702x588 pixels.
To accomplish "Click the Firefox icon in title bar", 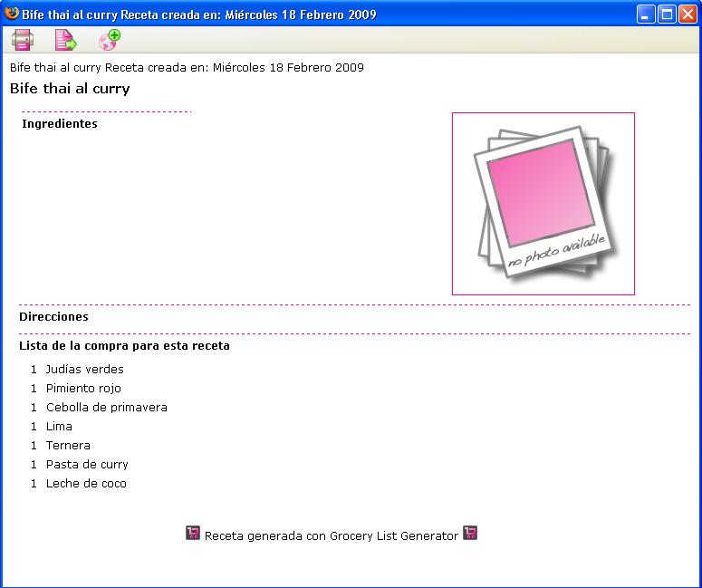I will pos(11,14).
